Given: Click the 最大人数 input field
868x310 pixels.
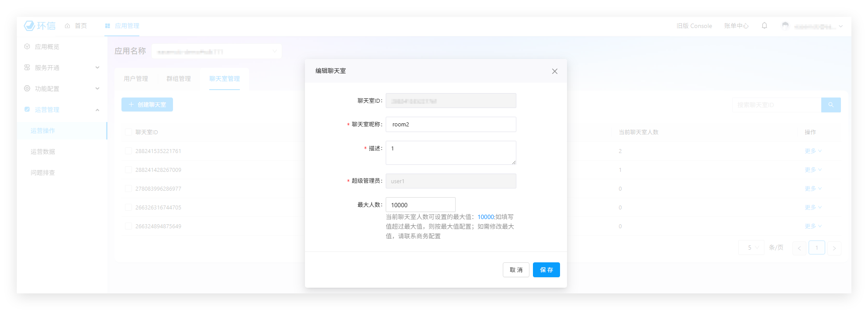Looking at the screenshot, I should point(420,205).
